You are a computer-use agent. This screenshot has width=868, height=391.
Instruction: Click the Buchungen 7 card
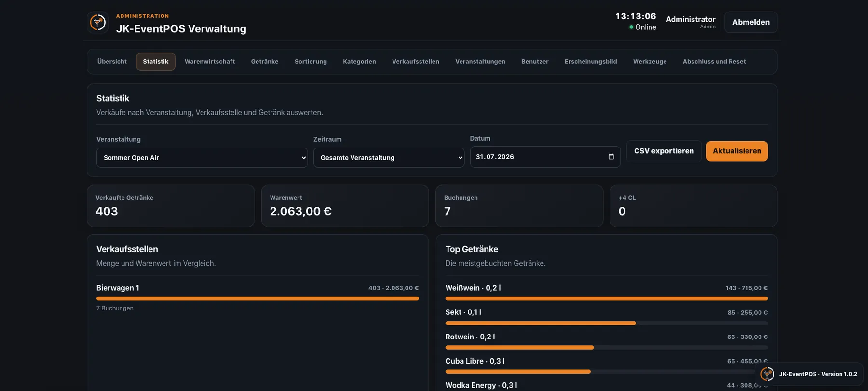pyautogui.click(x=519, y=206)
